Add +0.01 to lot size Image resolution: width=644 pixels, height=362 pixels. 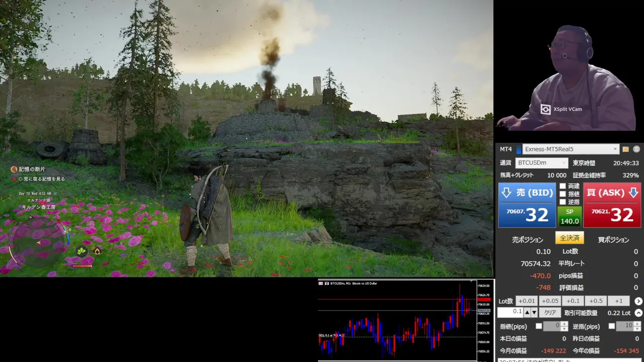pos(526,301)
